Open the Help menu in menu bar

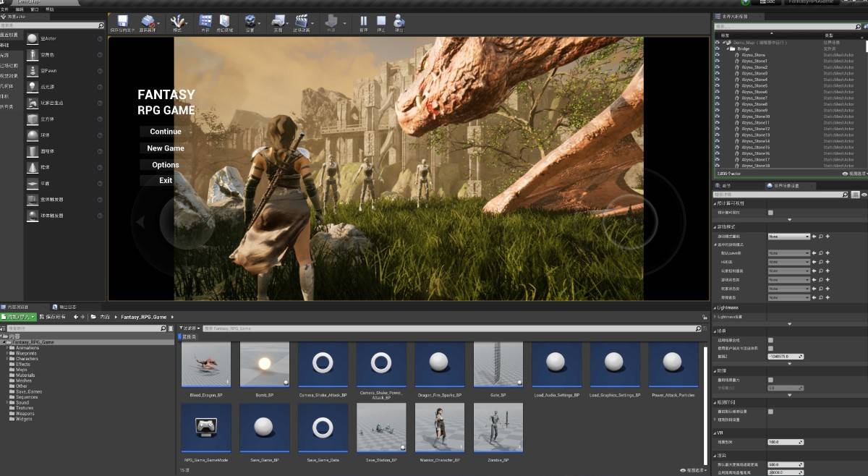pos(49,9)
